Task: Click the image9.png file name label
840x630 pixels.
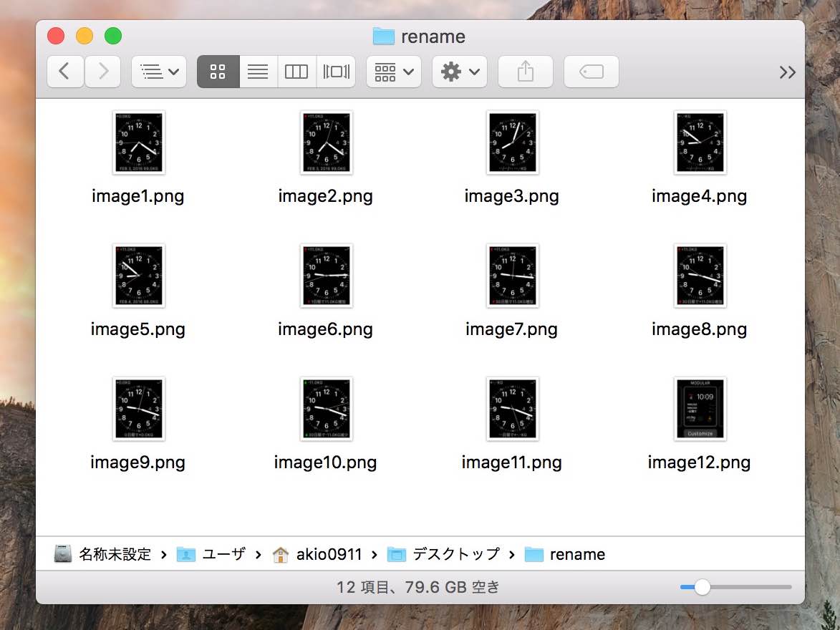Action: (x=137, y=463)
